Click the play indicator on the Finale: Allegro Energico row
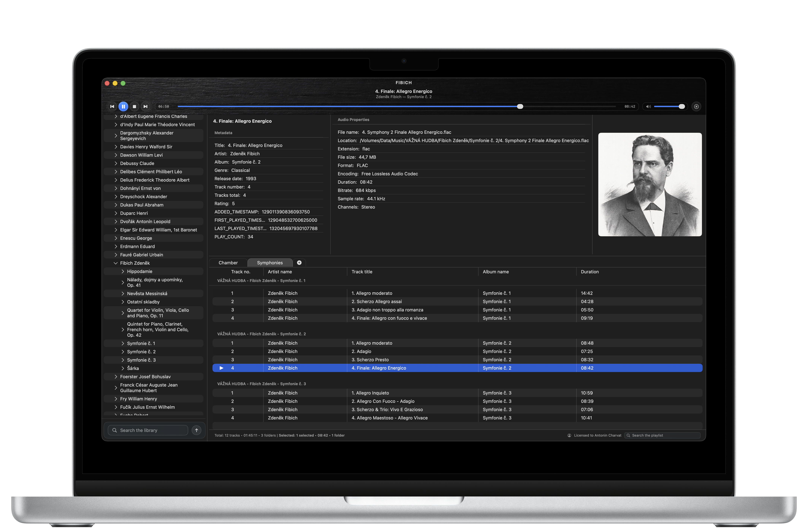Image resolution: width=808 pixels, height=532 pixels. [x=221, y=368]
